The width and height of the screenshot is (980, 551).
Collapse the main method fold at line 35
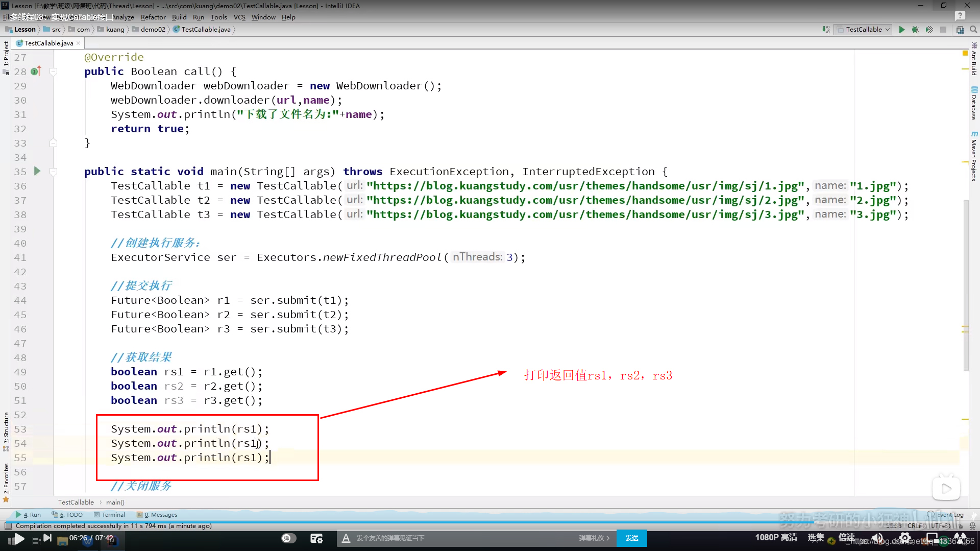click(x=53, y=172)
